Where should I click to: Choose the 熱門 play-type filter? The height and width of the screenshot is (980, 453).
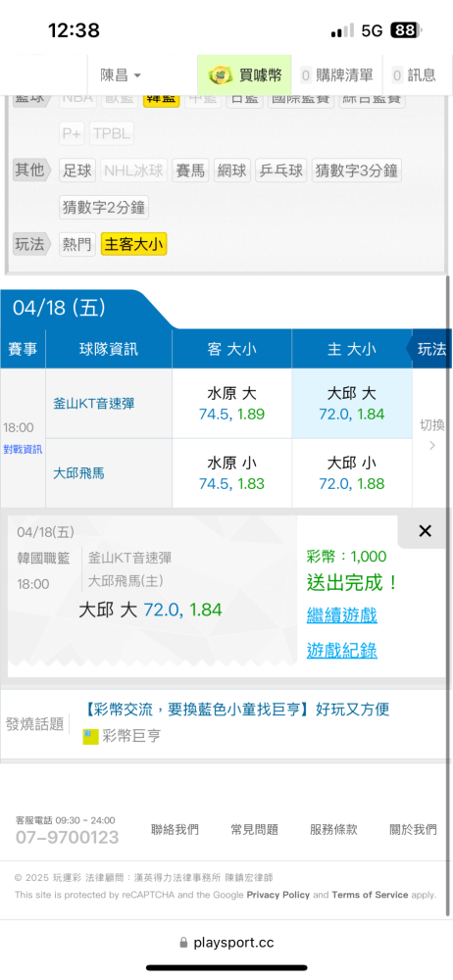point(77,244)
